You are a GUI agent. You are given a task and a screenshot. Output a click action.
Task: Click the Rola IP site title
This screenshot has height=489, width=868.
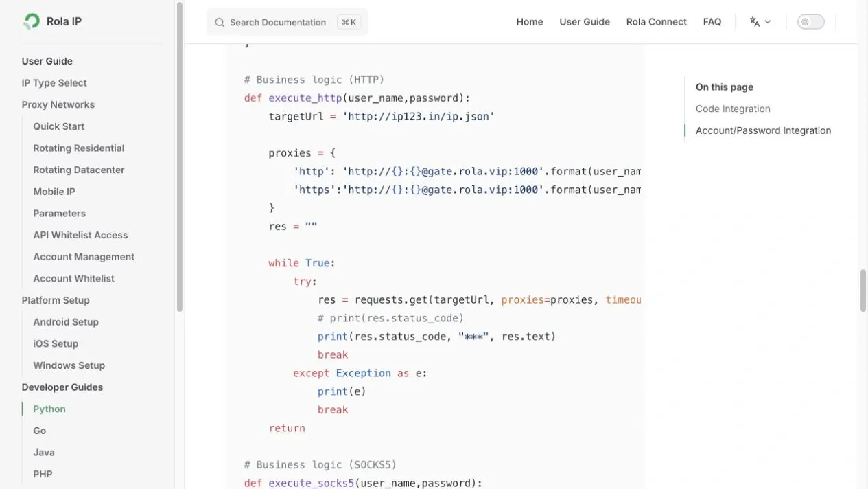(64, 21)
